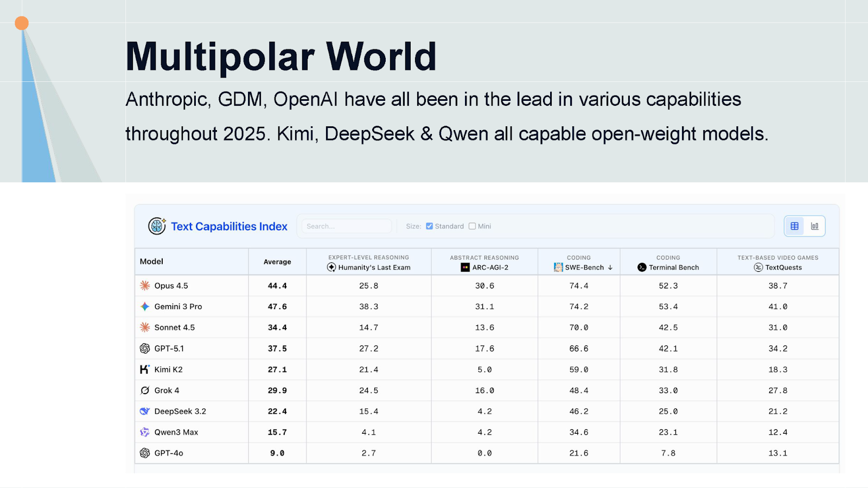Click the Multipolar World slide title

(281, 57)
